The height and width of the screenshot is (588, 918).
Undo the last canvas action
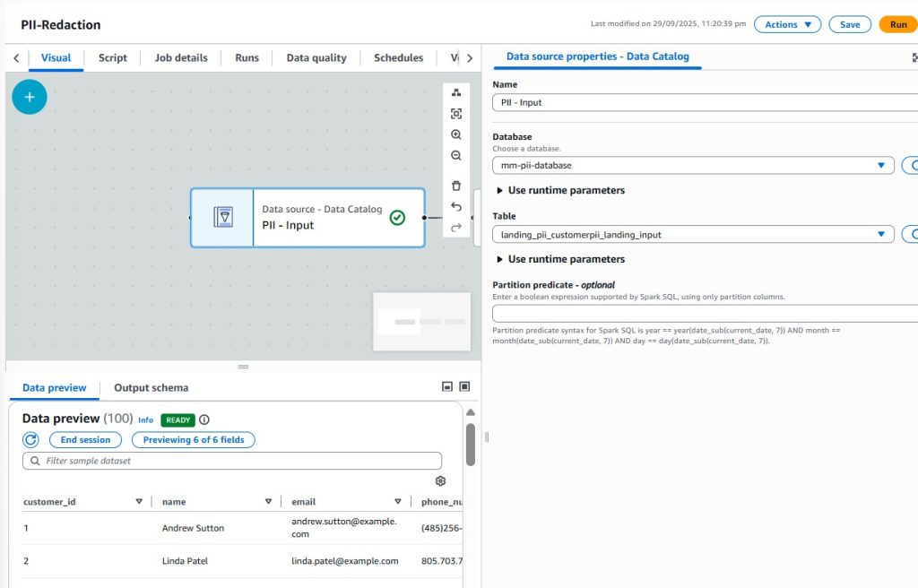point(456,207)
